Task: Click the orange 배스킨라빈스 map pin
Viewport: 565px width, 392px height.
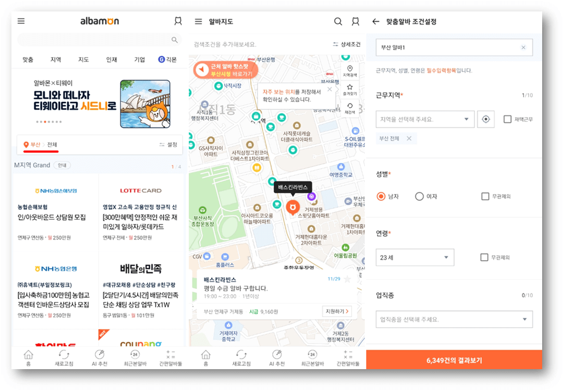Action: (293, 207)
